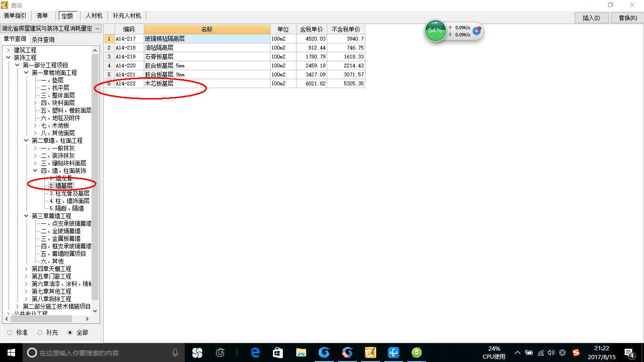644x362 pixels.
Task: Select the 石膏板基层 row
Action: [234, 57]
